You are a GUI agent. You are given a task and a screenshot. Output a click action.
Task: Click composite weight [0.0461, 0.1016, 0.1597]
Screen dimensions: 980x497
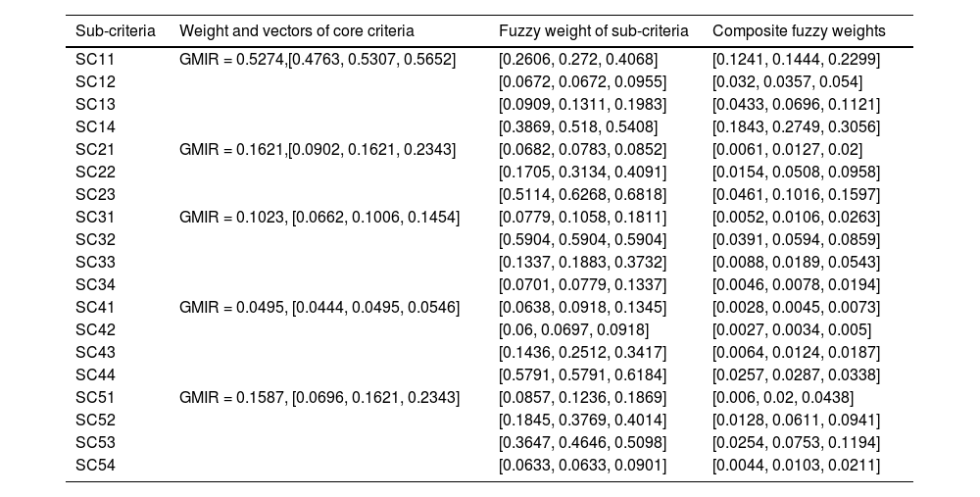796,194
